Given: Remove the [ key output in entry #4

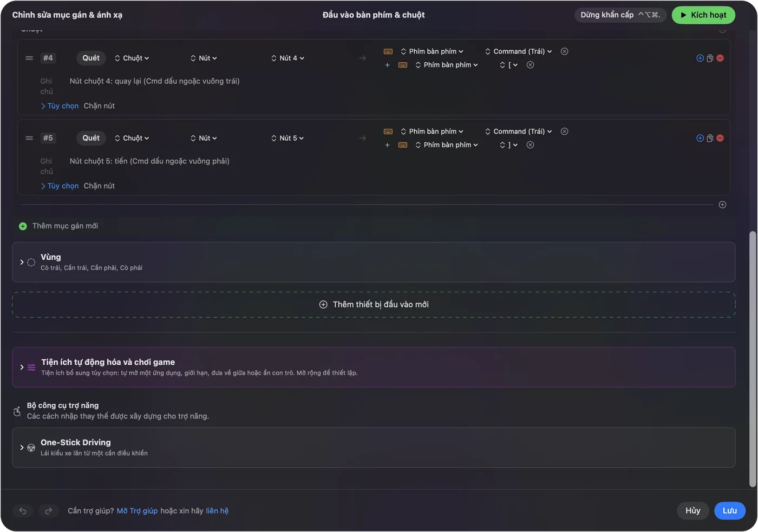Looking at the screenshot, I should click(x=531, y=65).
